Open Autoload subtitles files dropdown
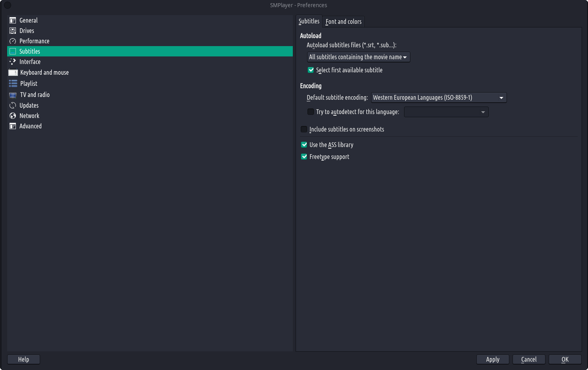The height and width of the screenshot is (370, 588). click(358, 57)
